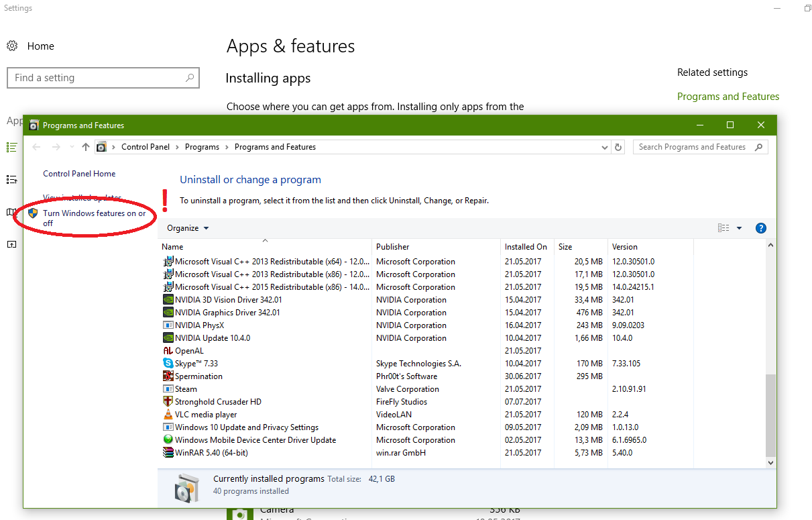812x520 pixels.
Task: Go to Control Panel Home link
Action: 79,174
